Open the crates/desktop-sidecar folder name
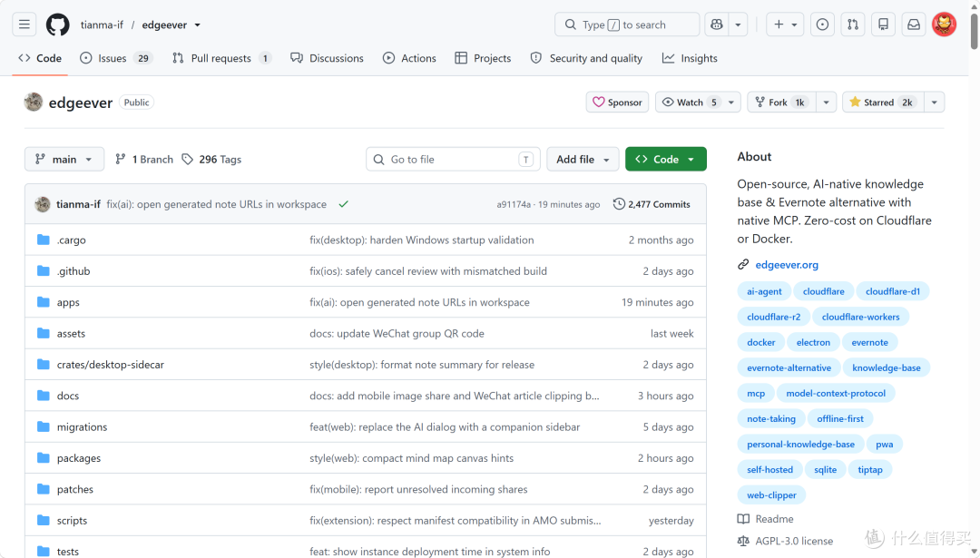The height and width of the screenshot is (558, 980). click(111, 365)
